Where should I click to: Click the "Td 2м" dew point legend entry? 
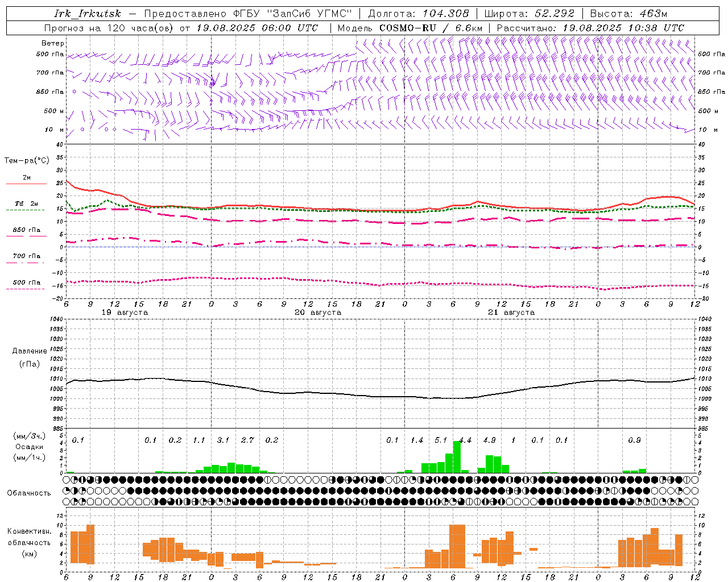click(x=27, y=203)
